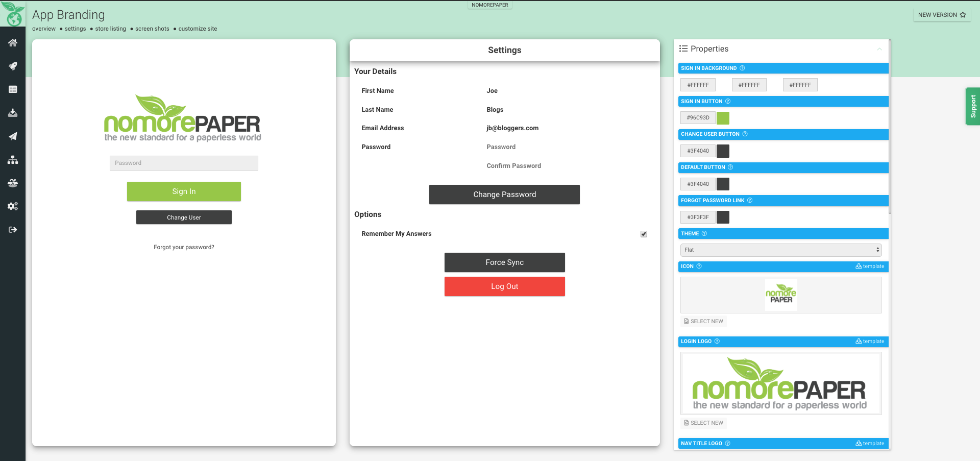Click template link in NAV TITLE LOGO header
The image size is (980, 461).
pos(870,443)
